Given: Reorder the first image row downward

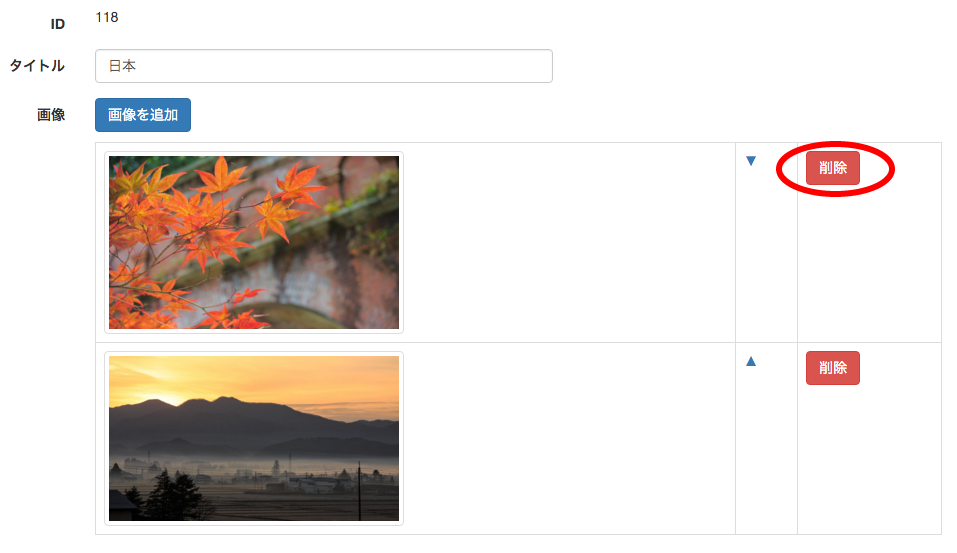Looking at the screenshot, I should (x=751, y=161).
